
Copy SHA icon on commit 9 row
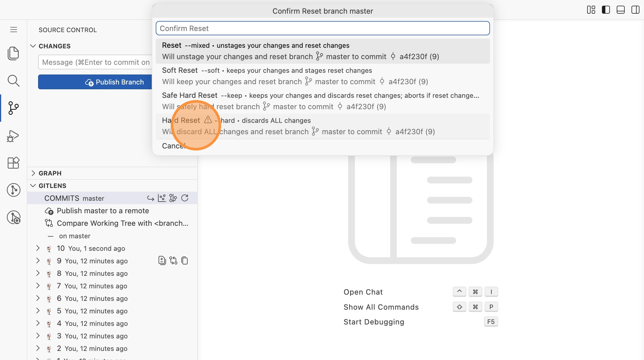pos(185,261)
